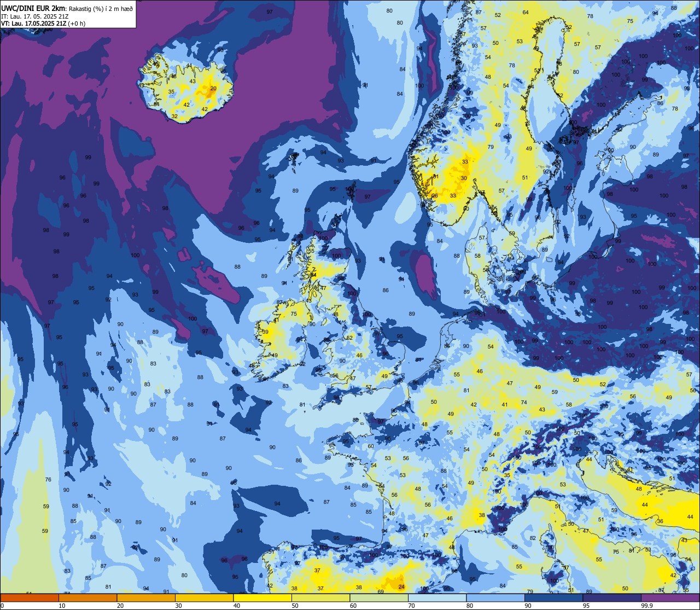
Task: Click the humidity value 32 on Iceland's south coast
Action: (x=174, y=117)
